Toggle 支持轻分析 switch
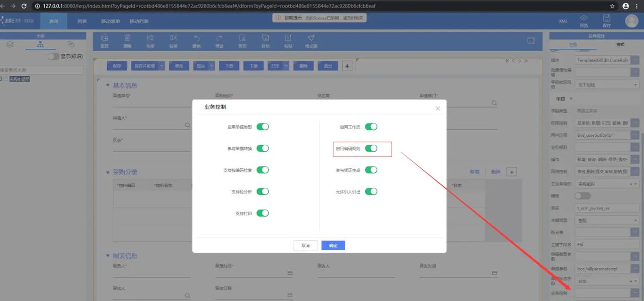Screen dimensions: 644x301 (x=263, y=191)
